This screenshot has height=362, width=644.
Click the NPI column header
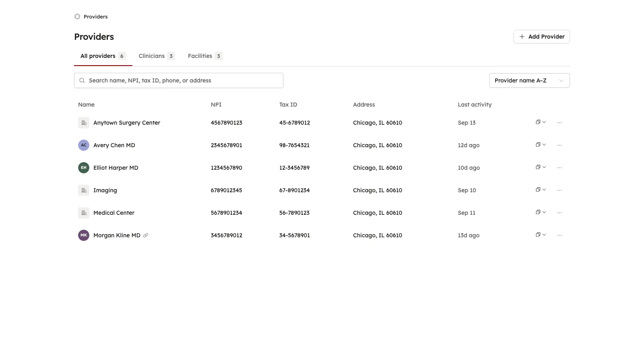pos(216,105)
